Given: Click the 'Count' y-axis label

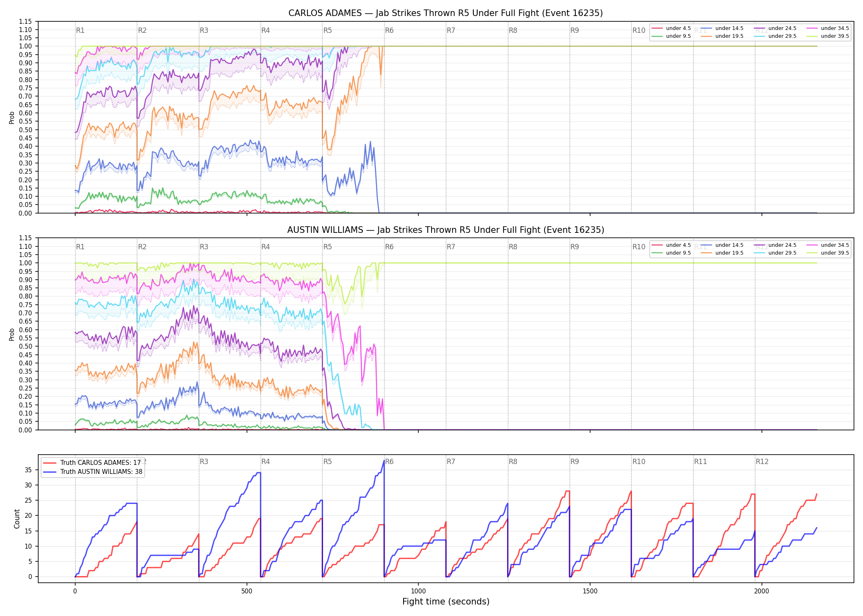Looking at the screenshot, I should (17, 519).
